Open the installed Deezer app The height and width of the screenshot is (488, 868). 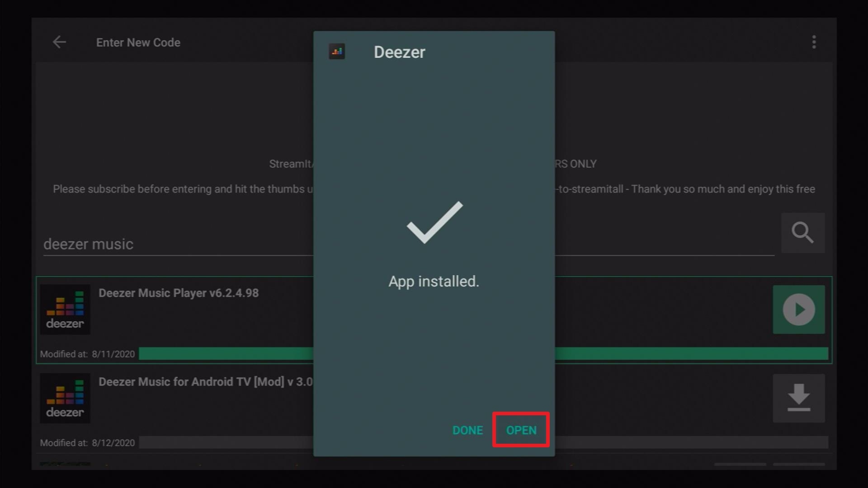[x=521, y=430]
